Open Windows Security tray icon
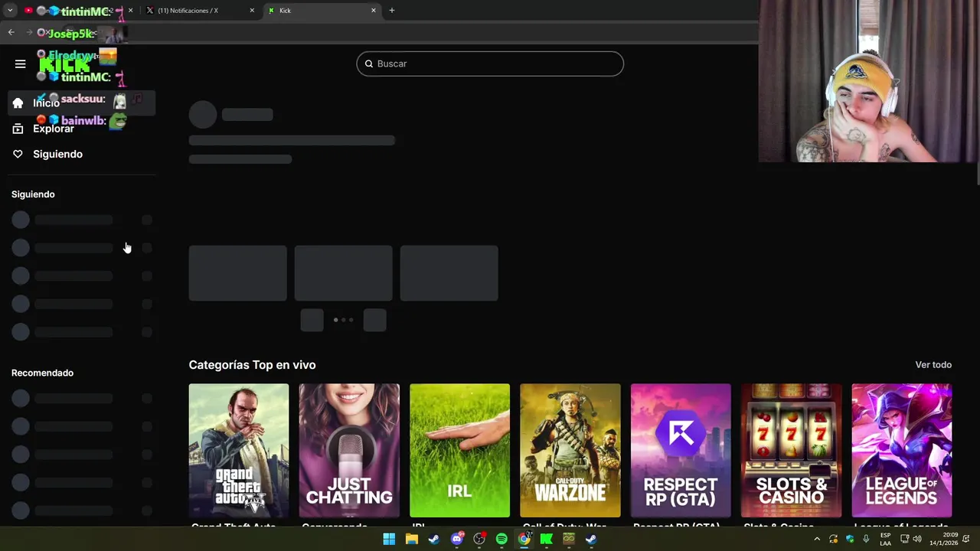980x551 pixels. [850, 540]
